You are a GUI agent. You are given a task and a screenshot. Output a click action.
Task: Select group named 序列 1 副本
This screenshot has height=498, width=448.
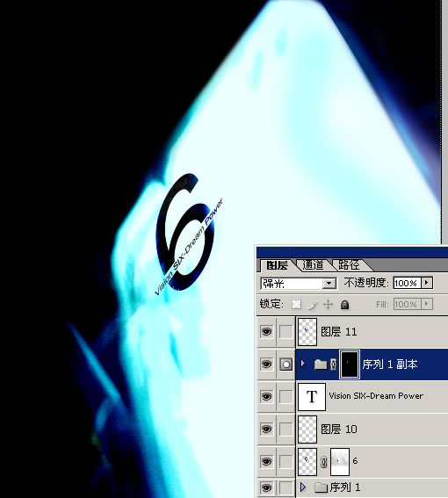coord(389,364)
